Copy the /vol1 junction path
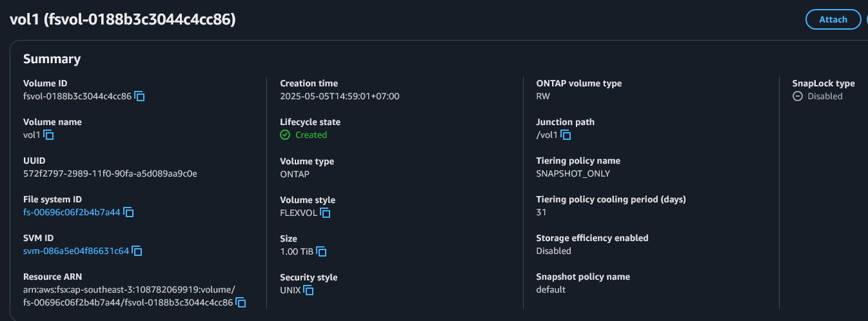 [566, 135]
